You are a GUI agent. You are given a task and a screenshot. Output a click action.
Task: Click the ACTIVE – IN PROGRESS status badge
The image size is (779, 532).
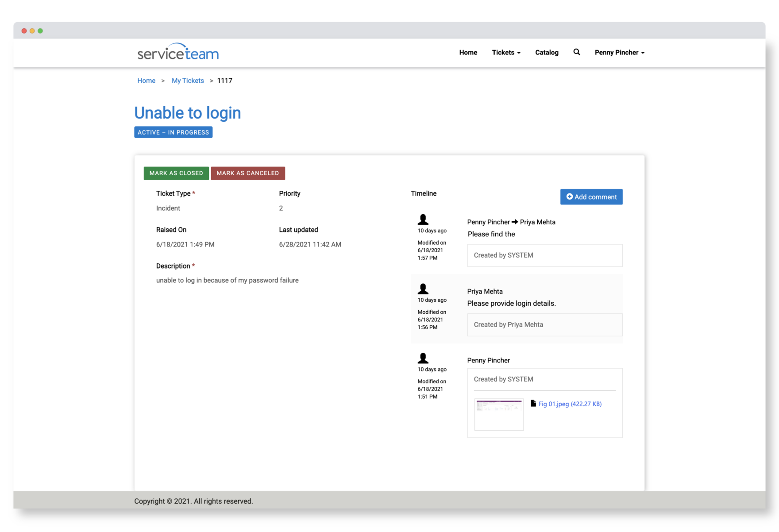coord(173,132)
